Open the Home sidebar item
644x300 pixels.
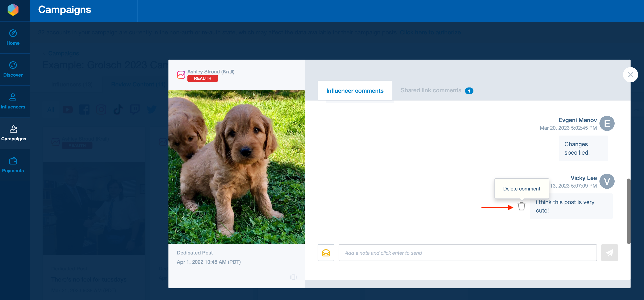(13, 38)
